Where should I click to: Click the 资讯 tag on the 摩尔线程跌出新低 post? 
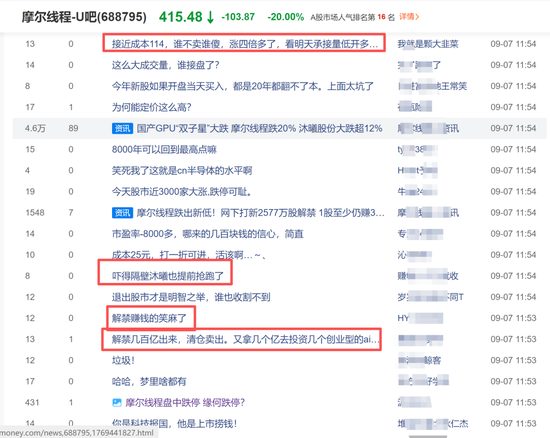122,213
